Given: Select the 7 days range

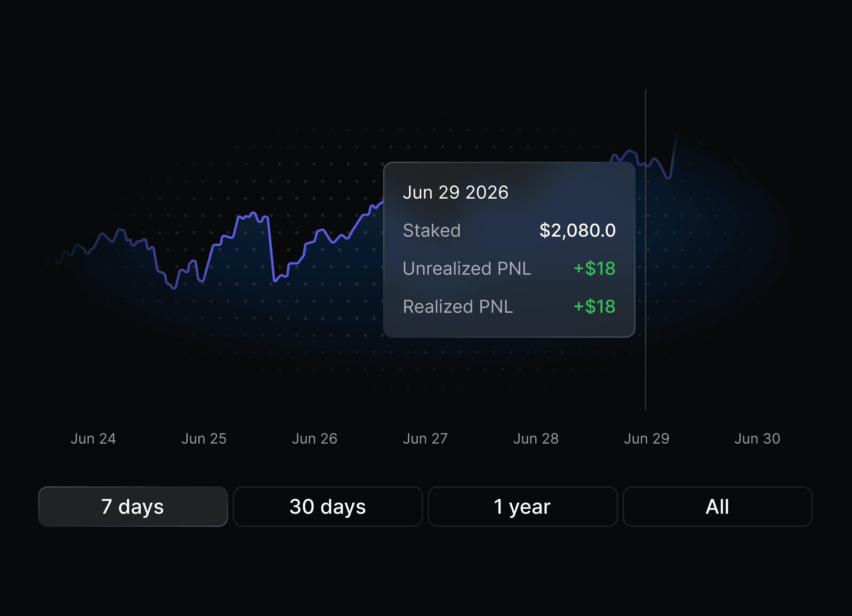Looking at the screenshot, I should click(133, 507).
